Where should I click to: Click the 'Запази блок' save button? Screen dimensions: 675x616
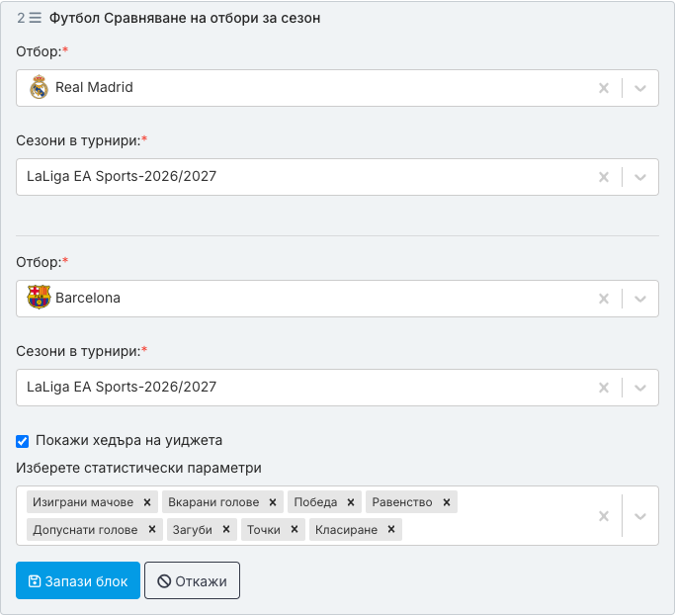pos(78,580)
